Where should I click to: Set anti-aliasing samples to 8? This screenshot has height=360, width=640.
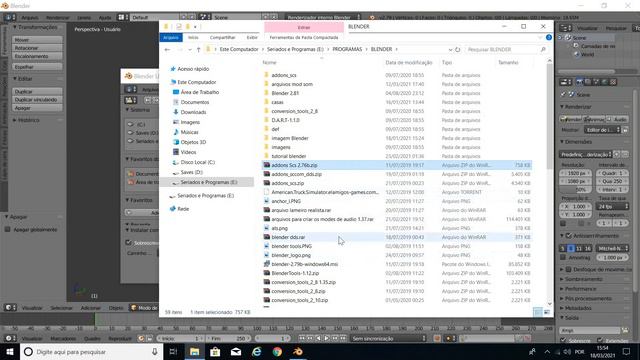point(571,248)
